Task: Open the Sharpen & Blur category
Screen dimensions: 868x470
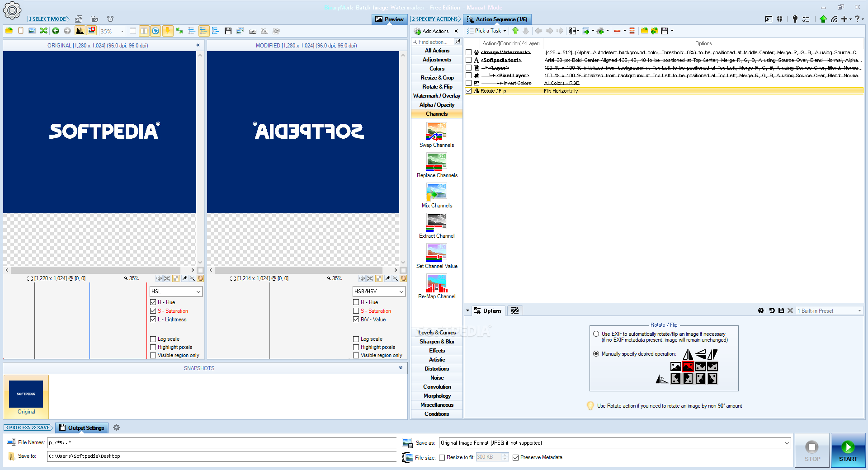Action: click(437, 342)
